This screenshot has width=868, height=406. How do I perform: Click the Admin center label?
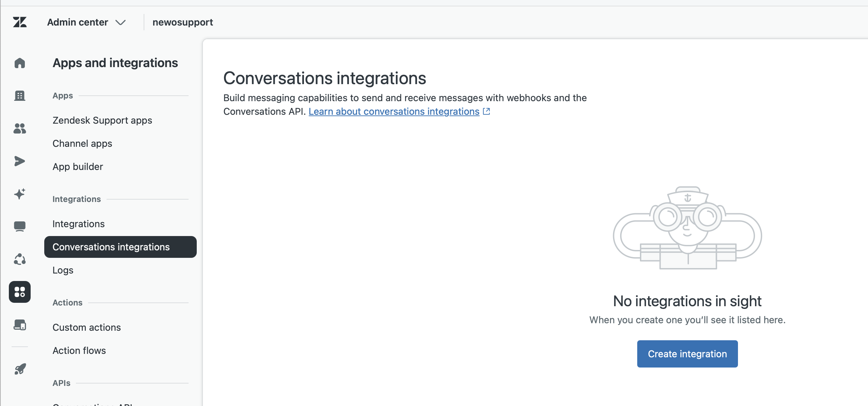78,22
